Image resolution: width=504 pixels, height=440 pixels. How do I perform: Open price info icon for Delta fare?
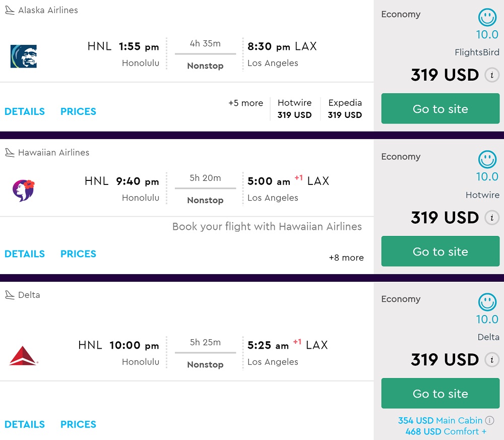tap(492, 360)
